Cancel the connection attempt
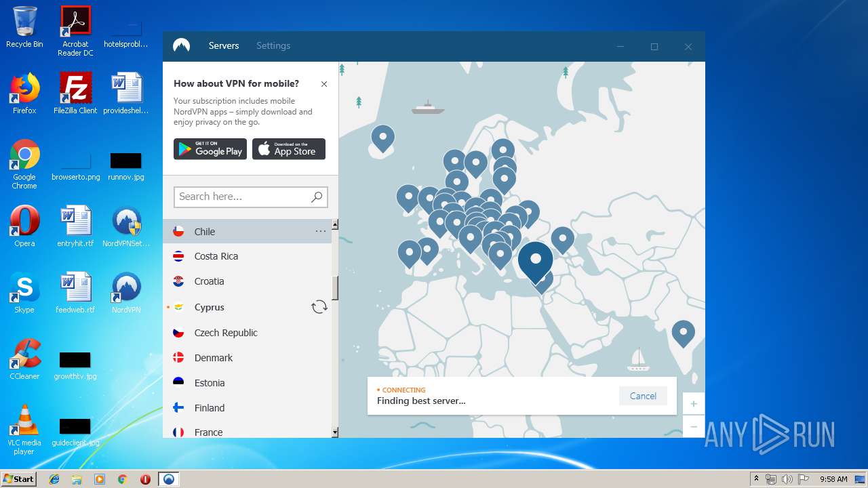This screenshot has width=868, height=488. click(x=643, y=396)
